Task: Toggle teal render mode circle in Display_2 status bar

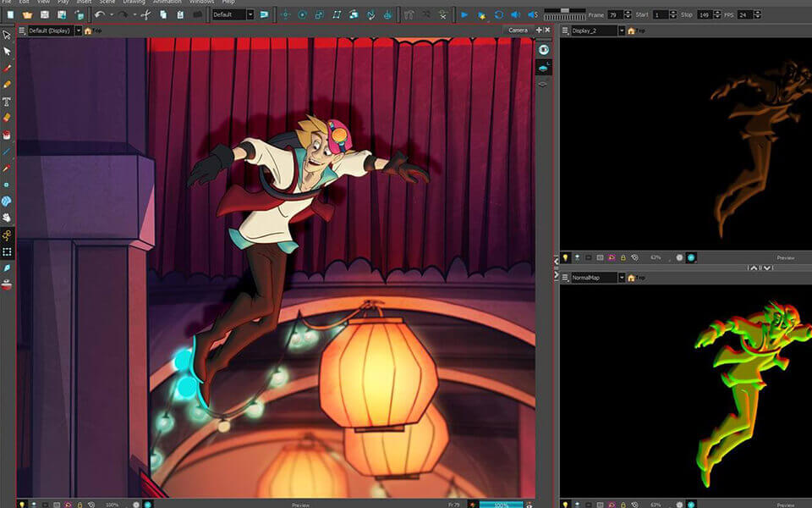Action: point(691,257)
